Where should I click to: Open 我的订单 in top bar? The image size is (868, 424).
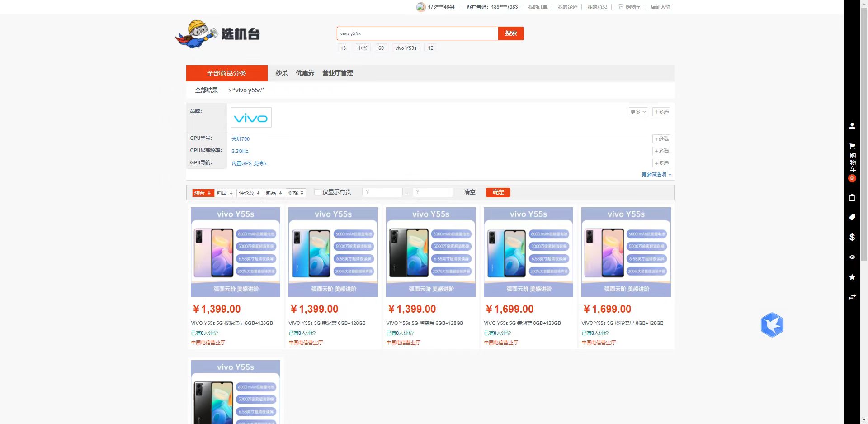[x=538, y=7]
